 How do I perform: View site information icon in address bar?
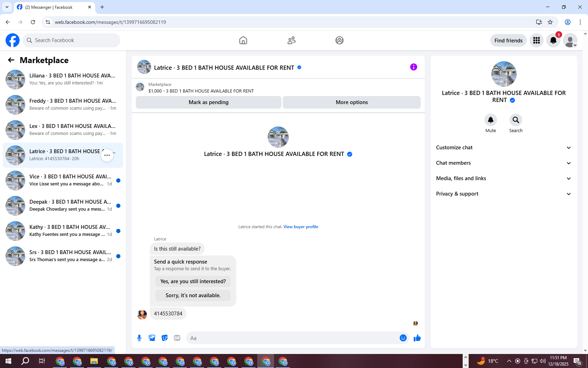coord(48,22)
